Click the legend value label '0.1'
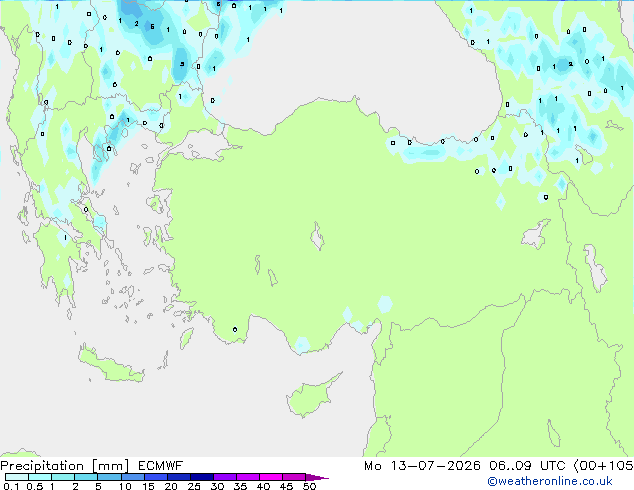Viewport: 634px width, 490px height. tap(11, 486)
